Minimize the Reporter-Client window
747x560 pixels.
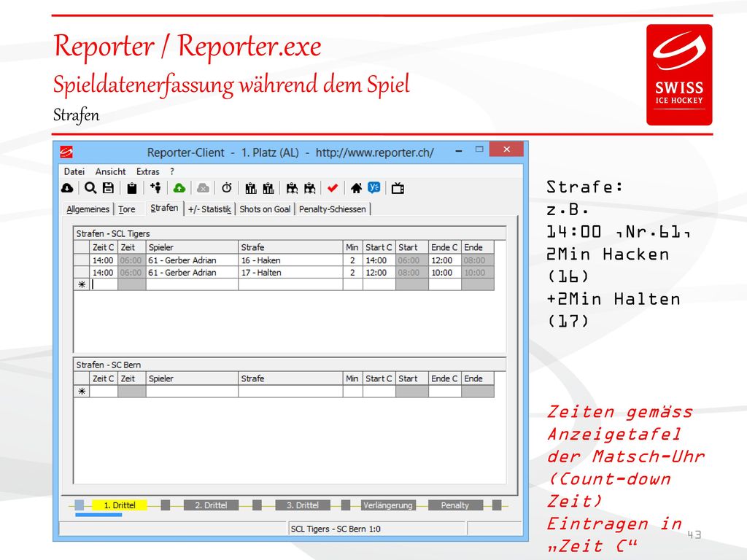(x=458, y=151)
